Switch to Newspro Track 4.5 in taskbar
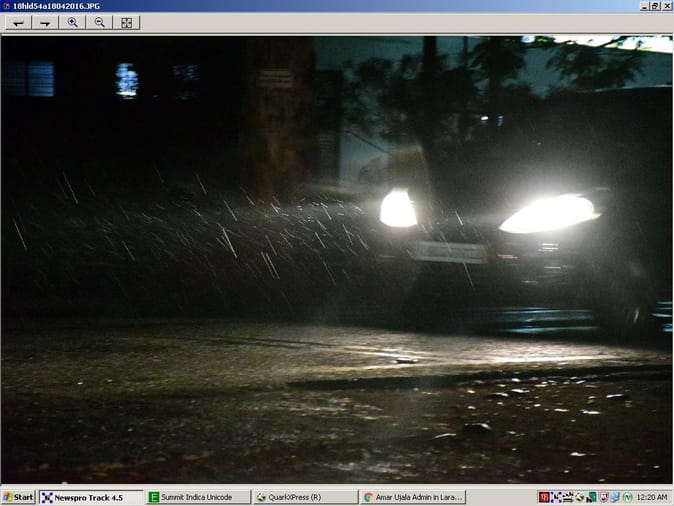Viewport: 674px width, 506px height. point(90,497)
